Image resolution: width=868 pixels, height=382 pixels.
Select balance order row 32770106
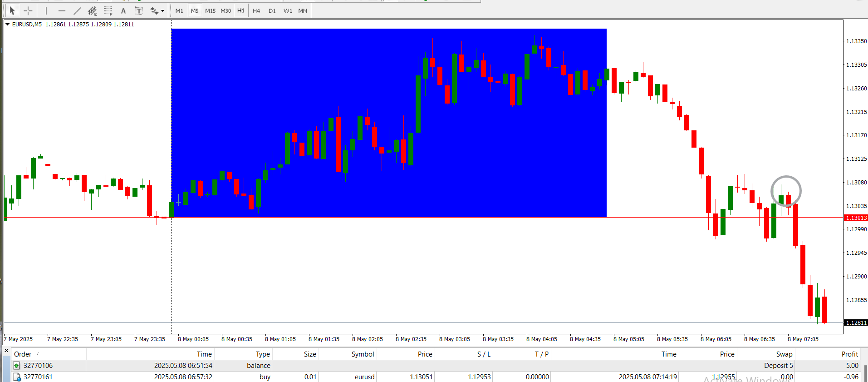point(38,366)
